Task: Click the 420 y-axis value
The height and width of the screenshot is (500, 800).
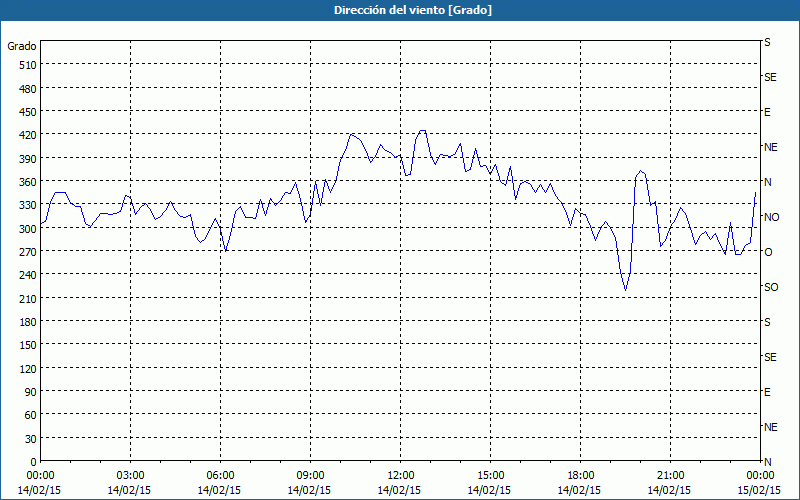Action: 28,135
